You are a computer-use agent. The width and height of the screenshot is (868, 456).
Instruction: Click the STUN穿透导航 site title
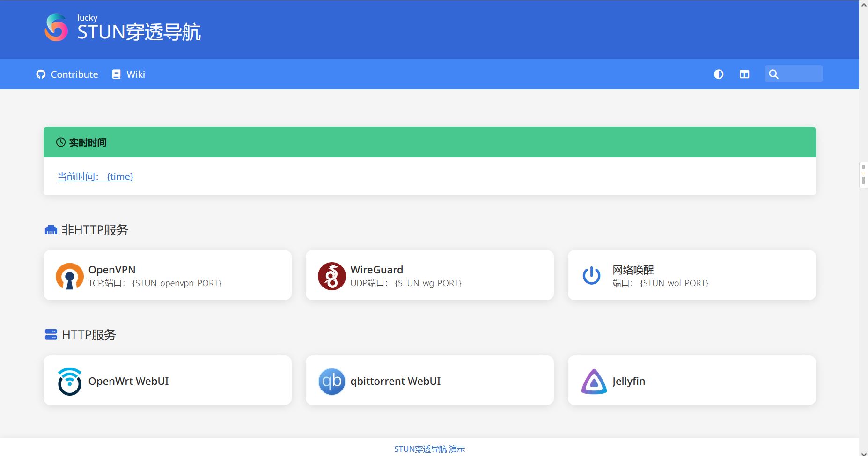pyautogui.click(x=139, y=32)
